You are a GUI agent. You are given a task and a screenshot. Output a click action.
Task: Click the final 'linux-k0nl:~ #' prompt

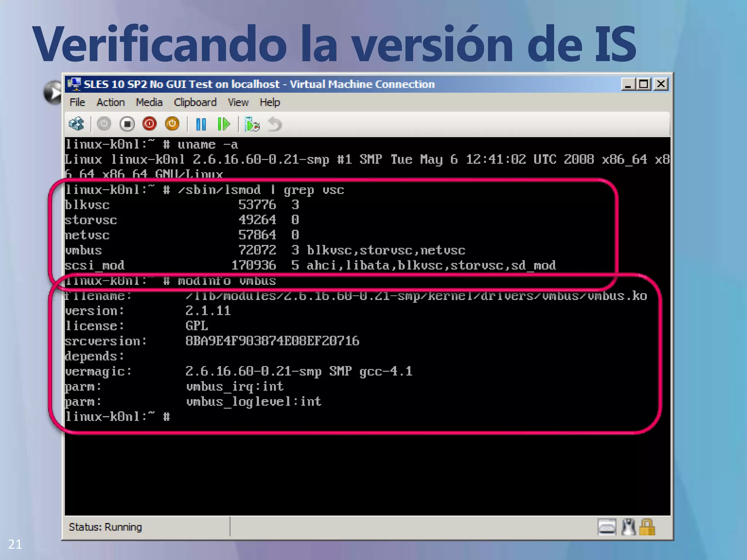[x=117, y=417]
